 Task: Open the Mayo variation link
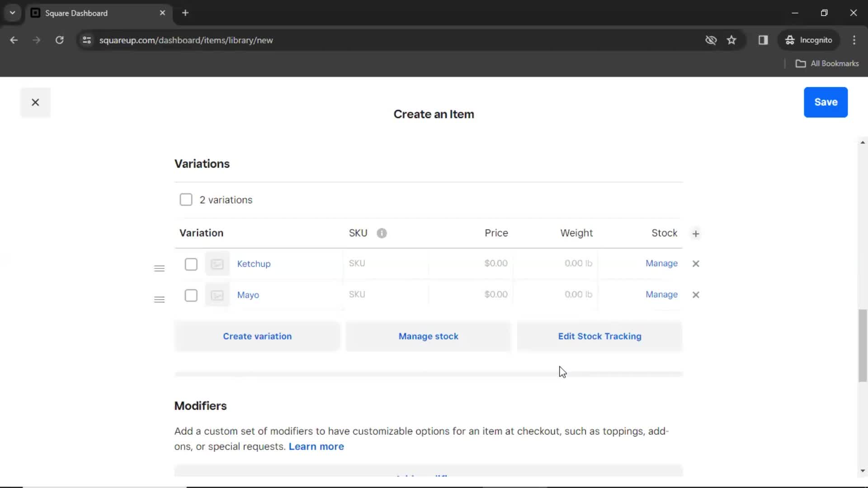point(248,295)
